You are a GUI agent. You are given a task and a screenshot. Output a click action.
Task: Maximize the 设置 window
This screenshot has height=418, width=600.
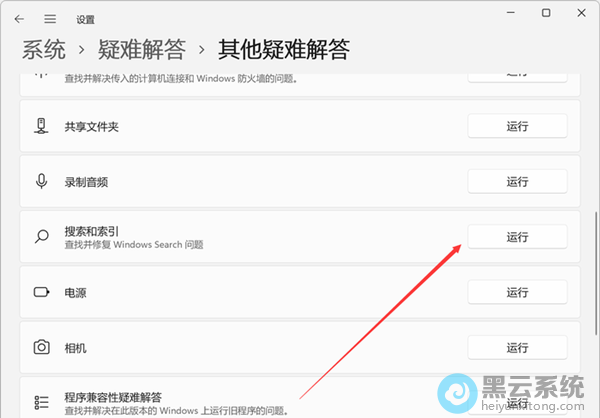coord(545,13)
